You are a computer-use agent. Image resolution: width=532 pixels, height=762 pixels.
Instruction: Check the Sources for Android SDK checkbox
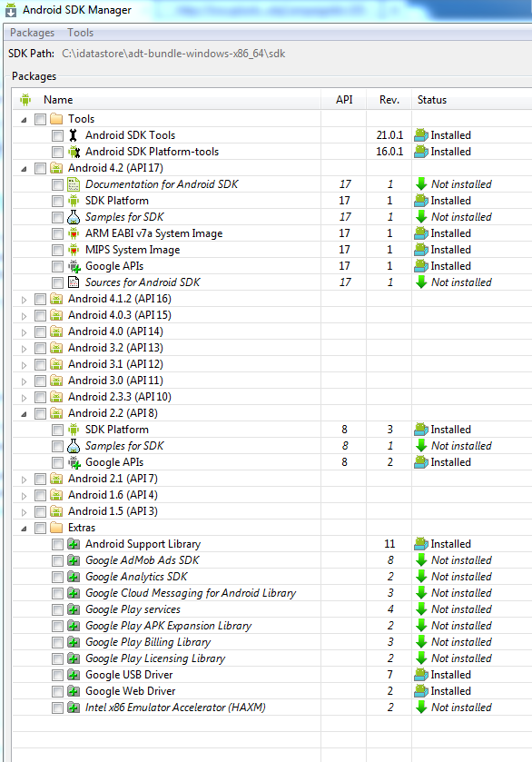(x=57, y=282)
